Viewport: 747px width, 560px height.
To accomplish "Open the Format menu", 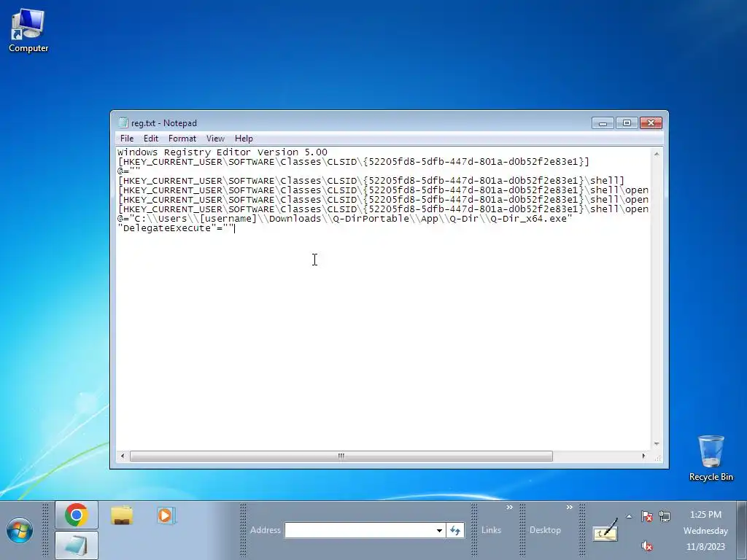I will click(x=182, y=139).
